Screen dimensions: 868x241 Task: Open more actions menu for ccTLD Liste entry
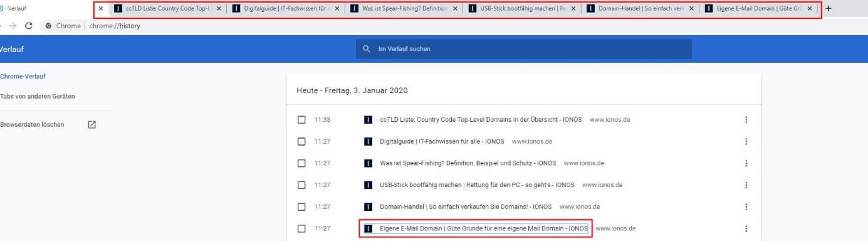[746, 119]
